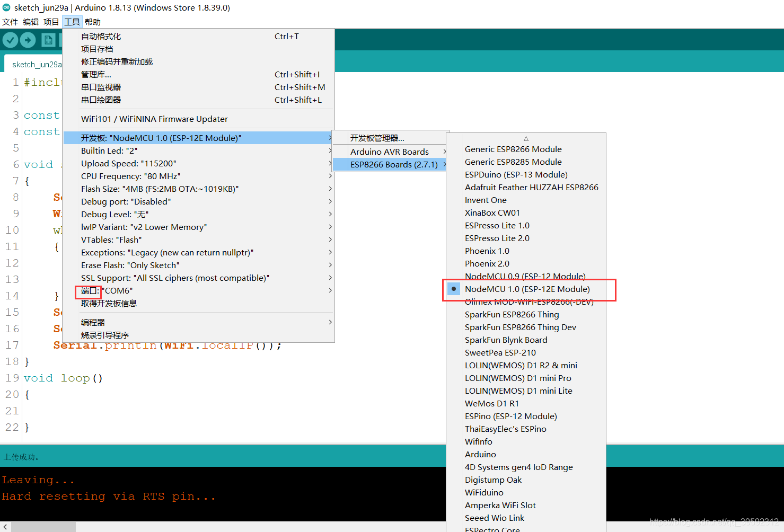Choose SweetPea ESP-210 board
This screenshot has width=784, height=532.
point(526,352)
